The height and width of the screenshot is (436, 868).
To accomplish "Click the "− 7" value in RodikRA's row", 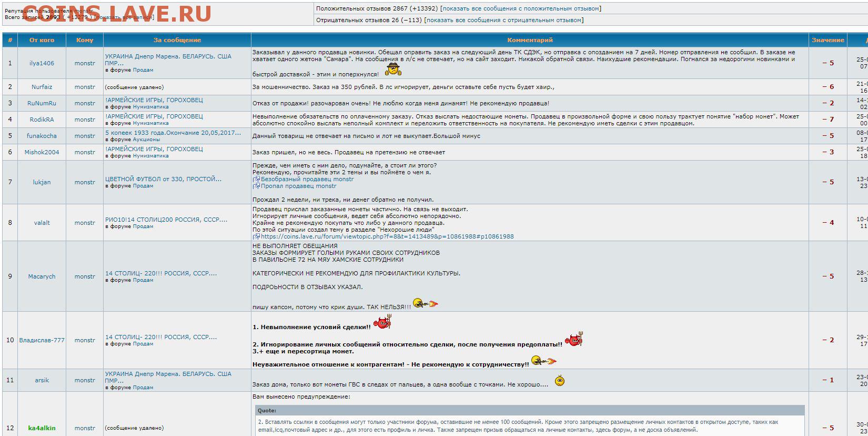I will point(828,120).
